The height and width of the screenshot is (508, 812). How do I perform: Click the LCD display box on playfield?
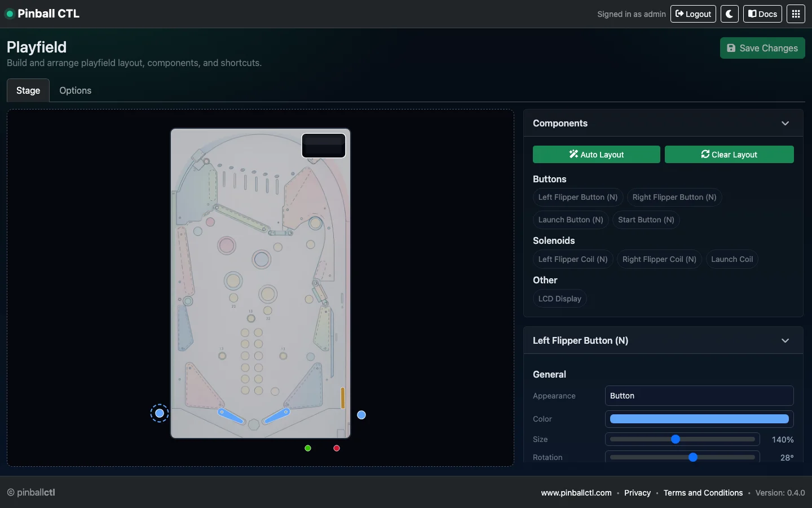pos(324,146)
